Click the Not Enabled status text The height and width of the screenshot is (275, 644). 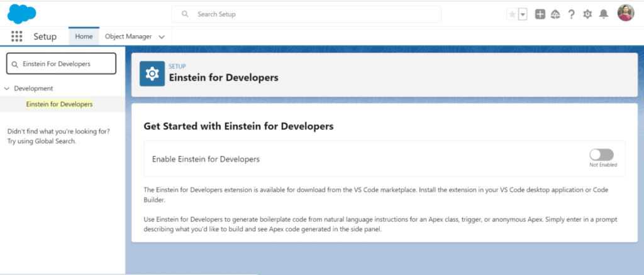(603, 165)
